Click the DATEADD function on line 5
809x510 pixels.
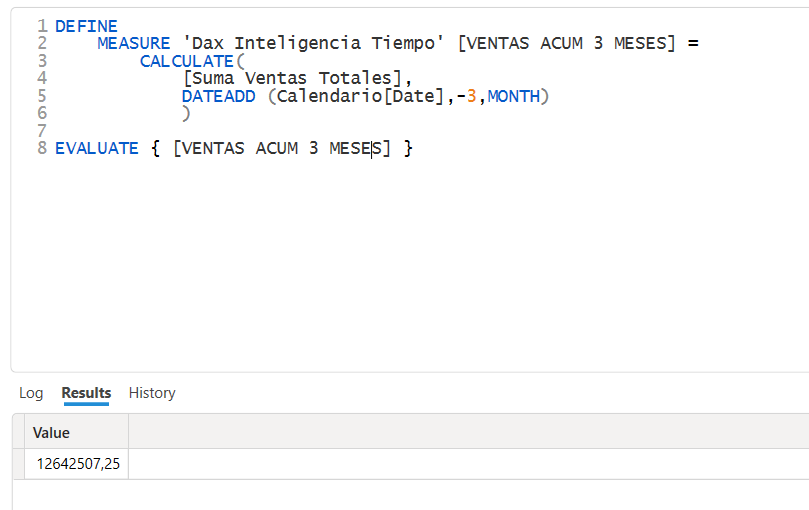click(x=219, y=97)
